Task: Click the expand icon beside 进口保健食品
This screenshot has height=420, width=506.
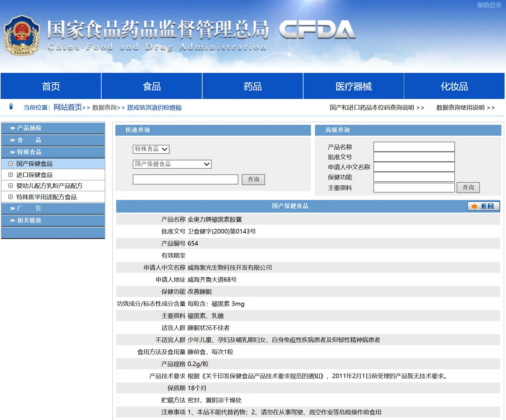Action: pos(11,175)
